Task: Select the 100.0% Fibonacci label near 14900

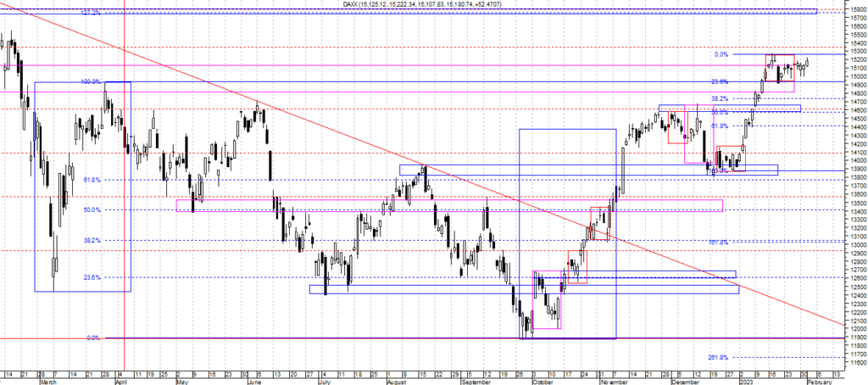Action: pos(92,81)
